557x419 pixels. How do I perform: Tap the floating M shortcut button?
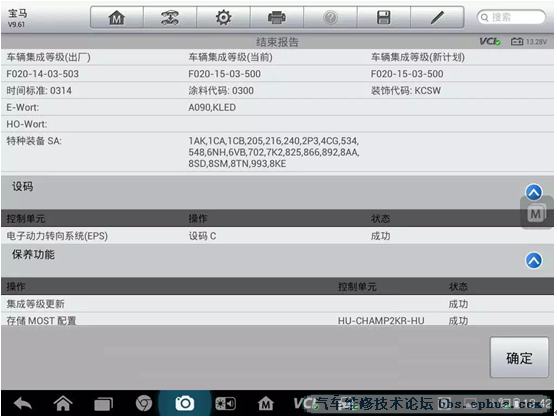536,213
